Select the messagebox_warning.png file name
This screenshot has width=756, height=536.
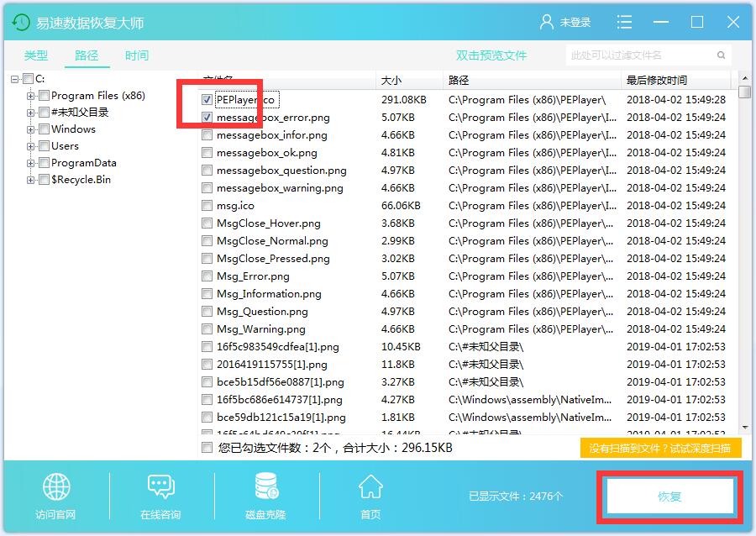(x=280, y=188)
